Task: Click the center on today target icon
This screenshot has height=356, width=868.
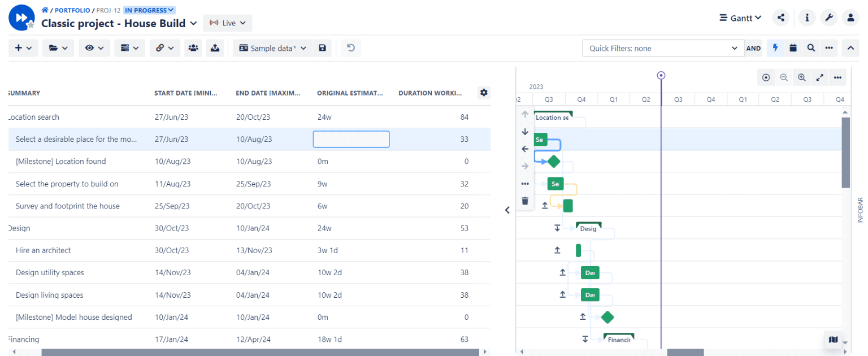Action: 766,77
